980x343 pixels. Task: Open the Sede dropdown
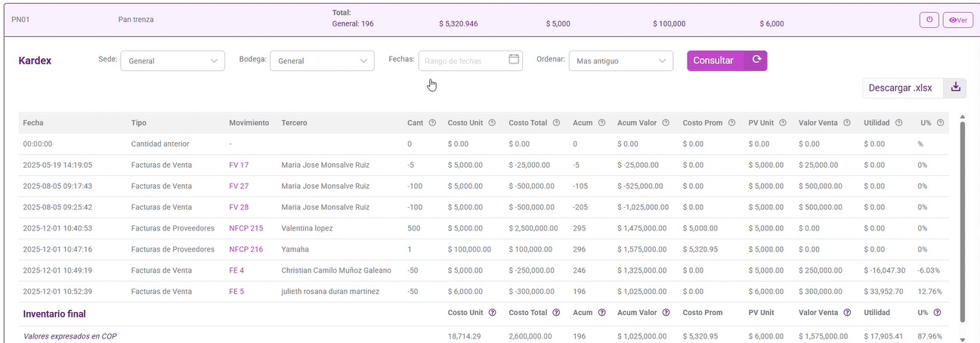point(172,60)
